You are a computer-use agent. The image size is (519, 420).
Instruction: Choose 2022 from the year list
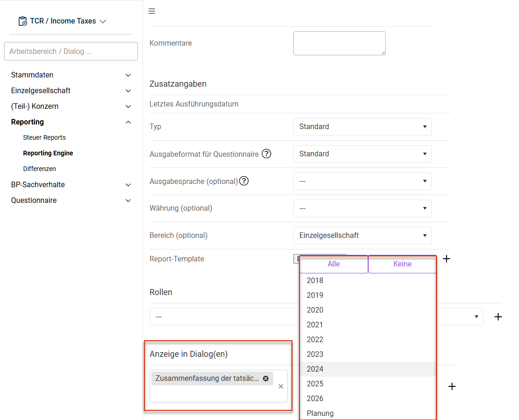[x=368, y=340]
